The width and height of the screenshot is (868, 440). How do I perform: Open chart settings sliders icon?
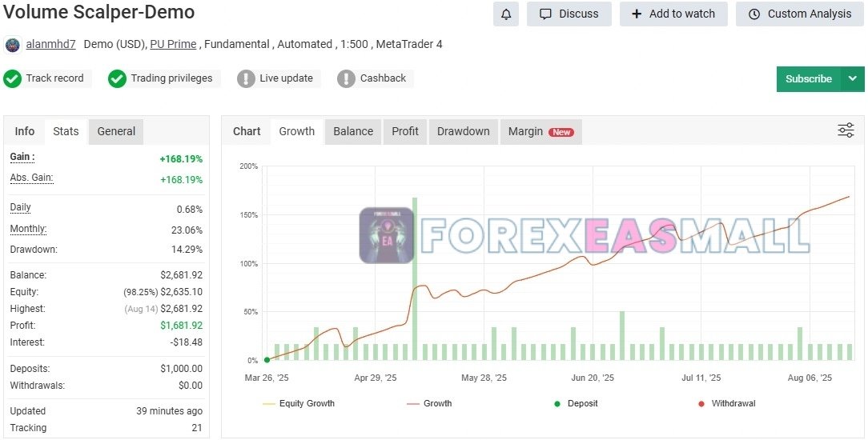(846, 130)
